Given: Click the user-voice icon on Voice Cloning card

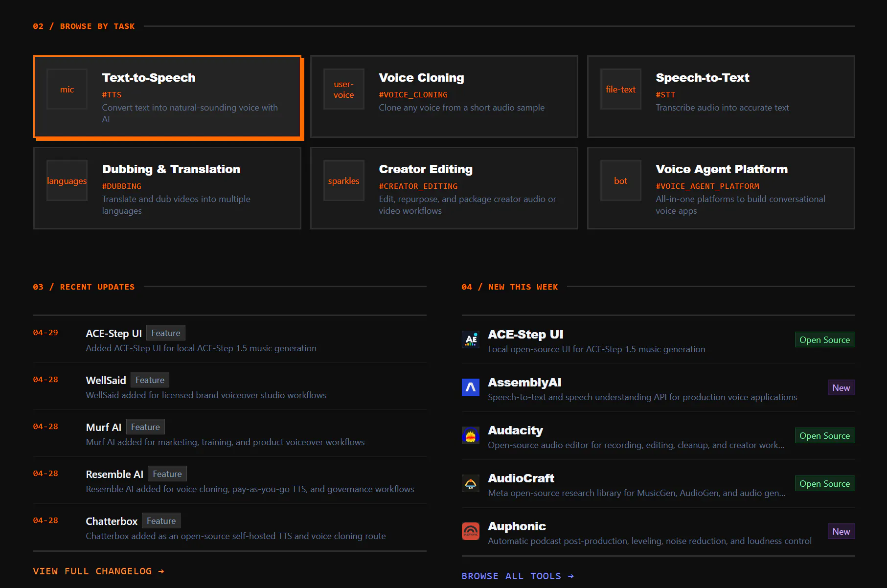Looking at the screenshot, I should pos(344,90).
